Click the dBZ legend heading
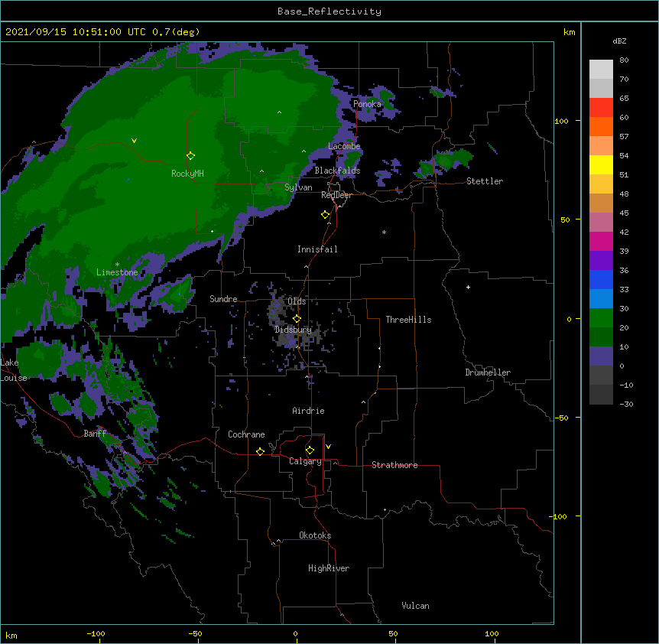 619,41
